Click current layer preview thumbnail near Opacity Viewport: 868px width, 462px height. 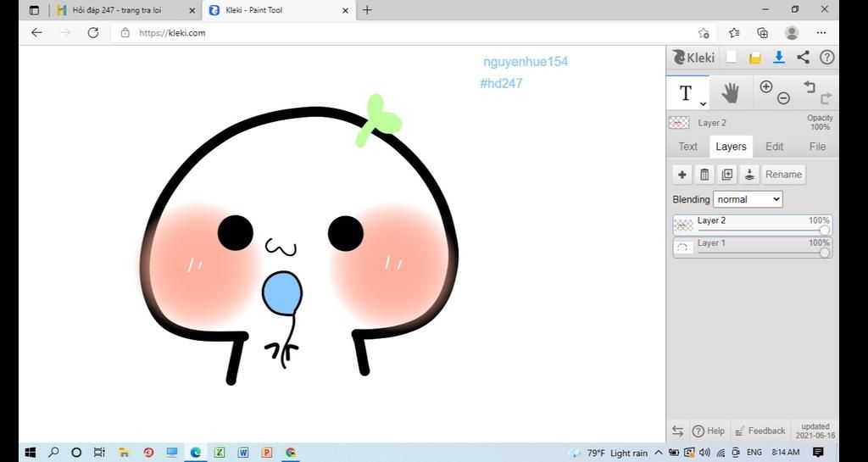click(x=679, y=123)
